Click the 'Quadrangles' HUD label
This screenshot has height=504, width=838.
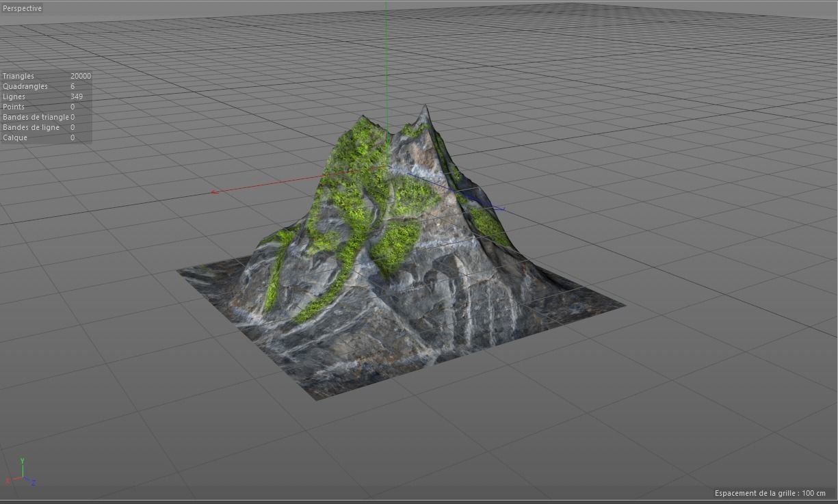pos(25,86)
